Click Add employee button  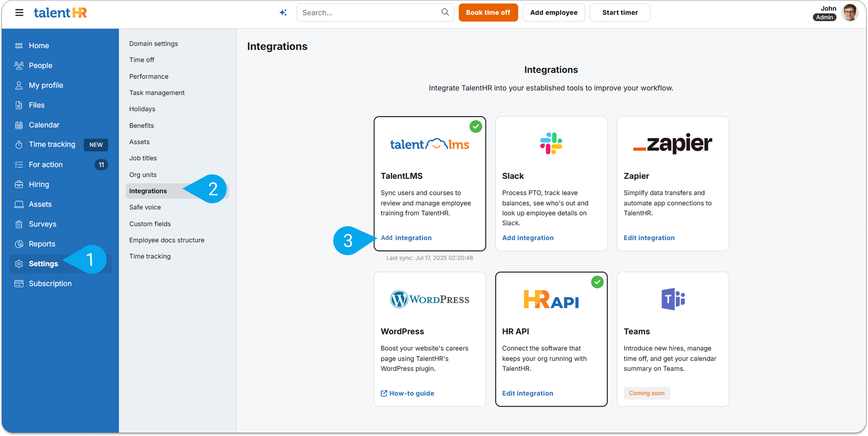tap(553, 12)
